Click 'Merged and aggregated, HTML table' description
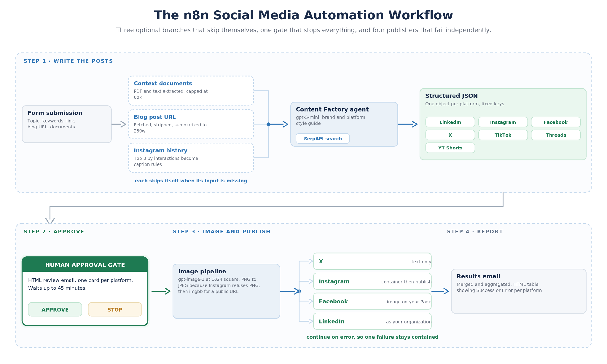Image resolution: width=607 pixels, height=364 pixels. (499, 287)
